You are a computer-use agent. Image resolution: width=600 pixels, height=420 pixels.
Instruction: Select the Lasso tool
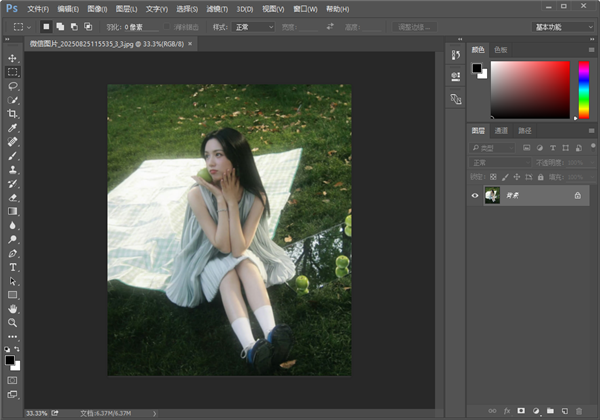pos(13,86)
